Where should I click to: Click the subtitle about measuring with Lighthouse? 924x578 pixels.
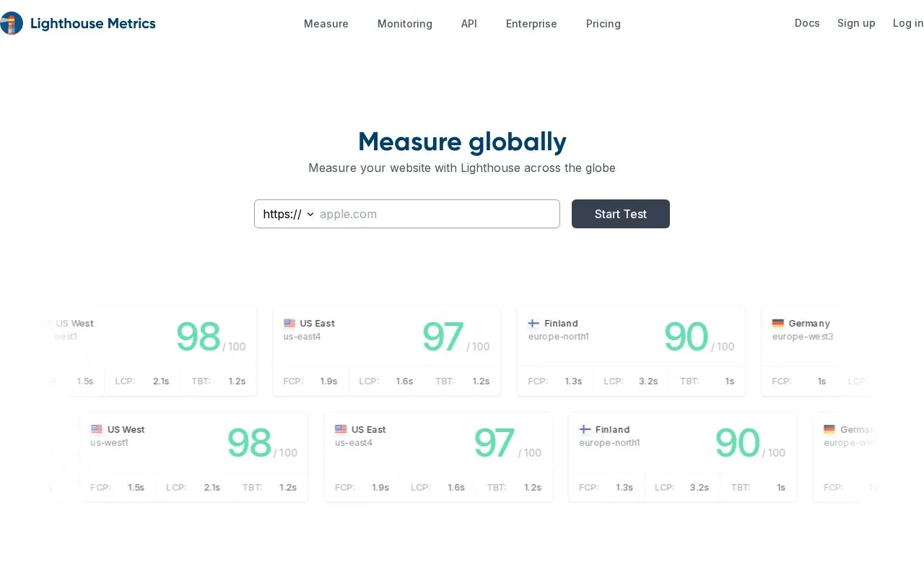(x=462, y=168)
